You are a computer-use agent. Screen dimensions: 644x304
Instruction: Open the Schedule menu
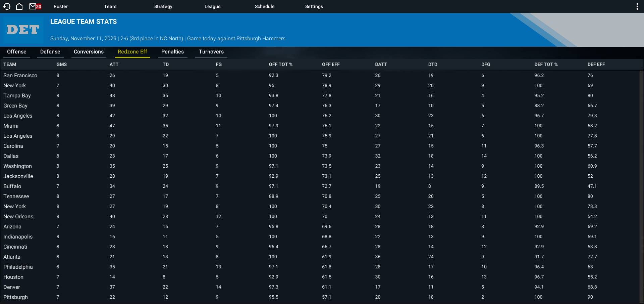pyautogui.click(x=265, y=6)
